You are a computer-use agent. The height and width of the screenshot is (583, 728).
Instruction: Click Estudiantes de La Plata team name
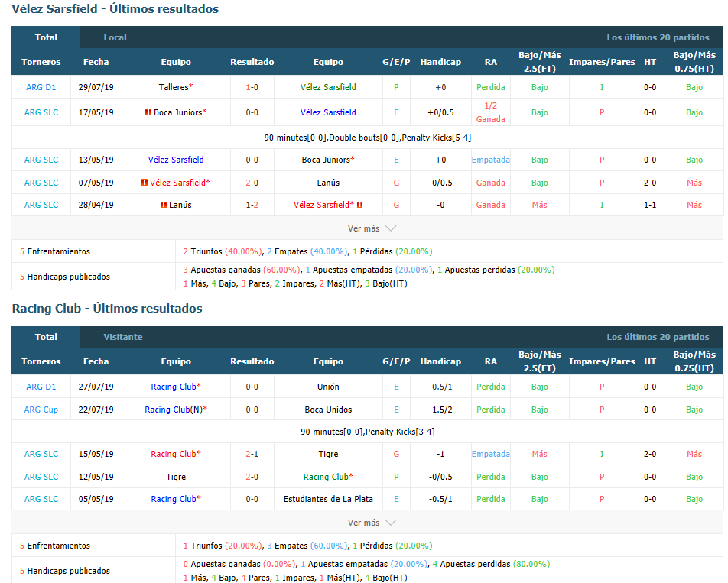[x=328, y=499]
